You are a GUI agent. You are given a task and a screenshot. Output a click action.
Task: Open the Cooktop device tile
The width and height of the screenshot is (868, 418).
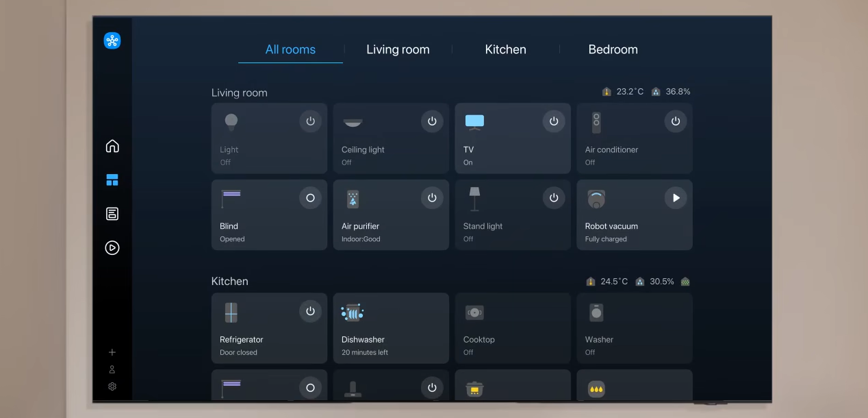(513, 328)
